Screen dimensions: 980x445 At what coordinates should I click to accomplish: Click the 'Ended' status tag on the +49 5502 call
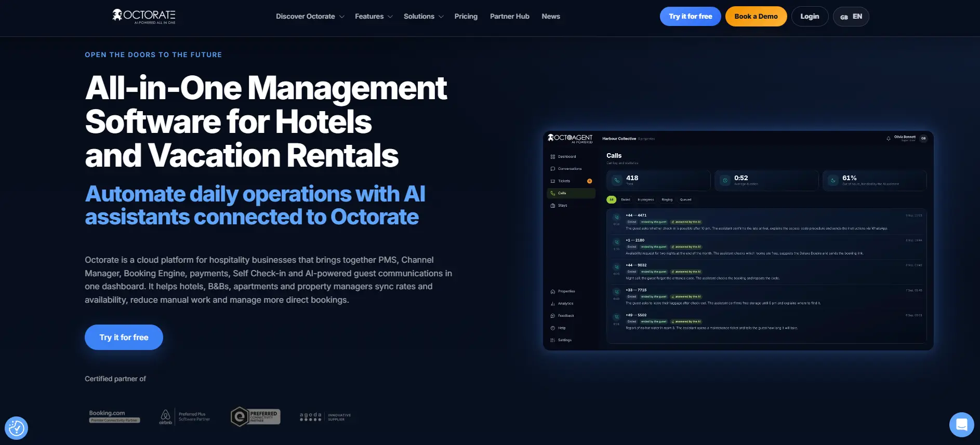[632, 322]
